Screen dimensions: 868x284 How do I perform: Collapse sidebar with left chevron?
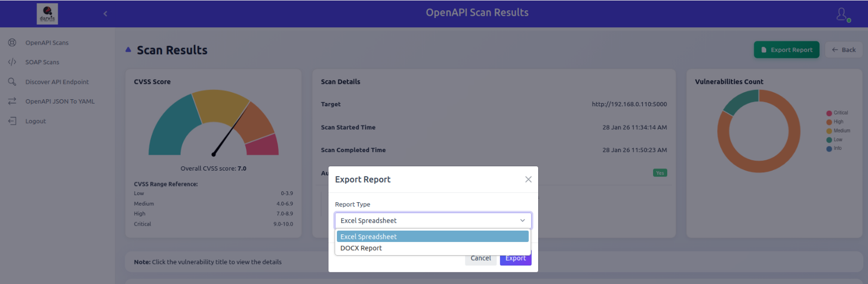[105, 14]
